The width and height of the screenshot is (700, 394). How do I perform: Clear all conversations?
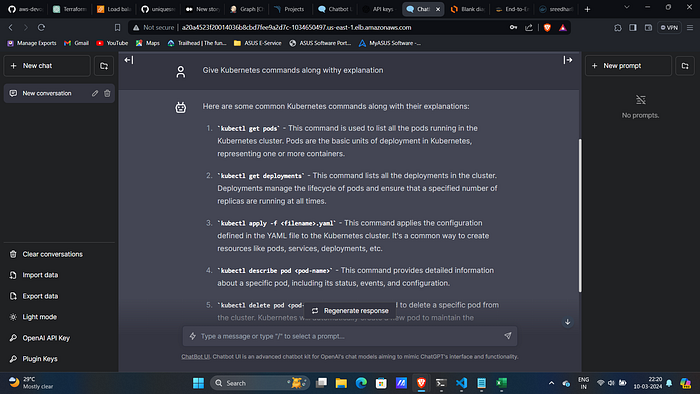pyautogui.click(x=59, y=254)
